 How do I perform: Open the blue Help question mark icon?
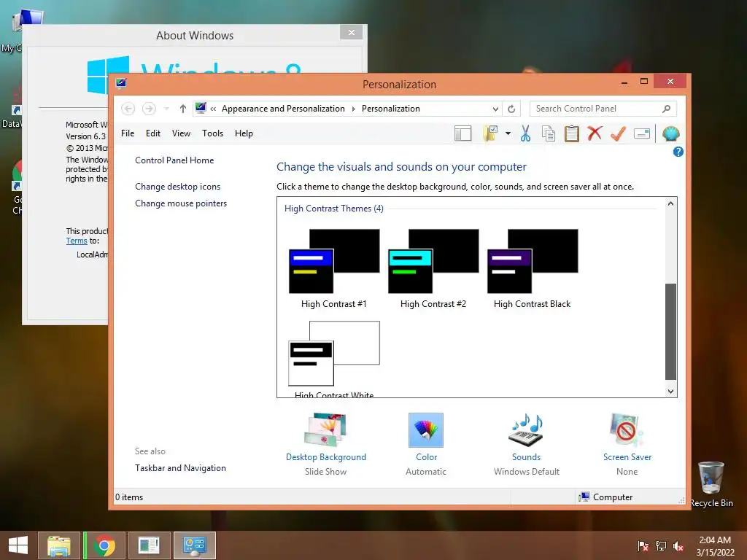678,152
